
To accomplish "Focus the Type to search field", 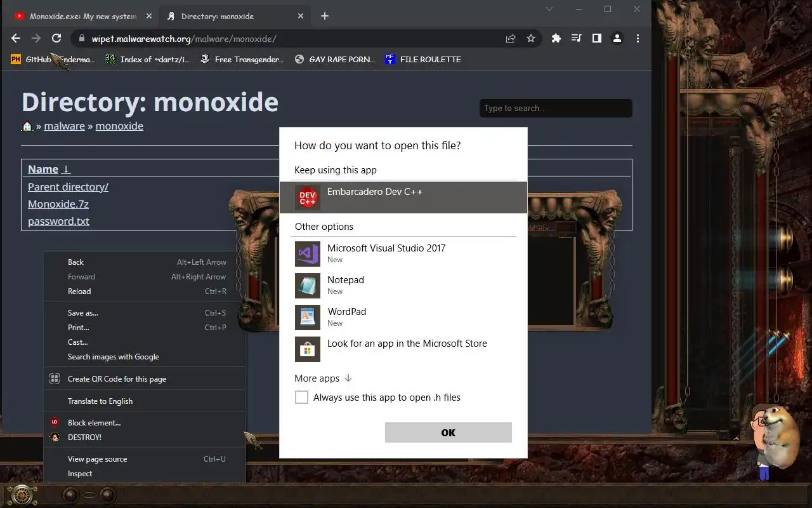I will (556, 108).
